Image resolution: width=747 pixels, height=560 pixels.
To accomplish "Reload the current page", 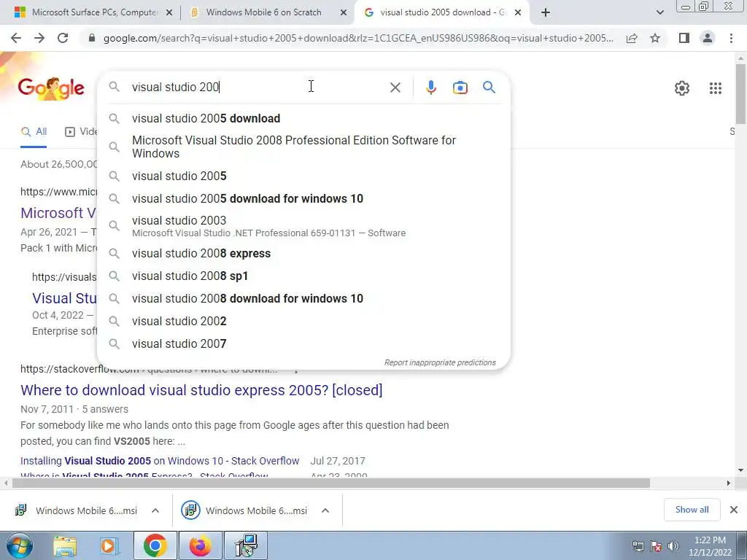I will [63, 38].
